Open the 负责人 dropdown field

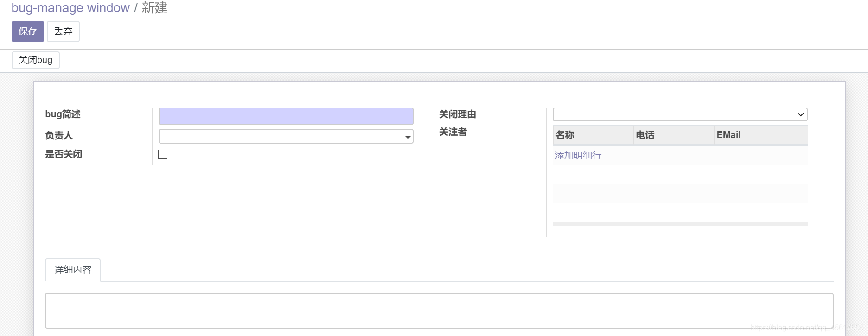point(286,136)
